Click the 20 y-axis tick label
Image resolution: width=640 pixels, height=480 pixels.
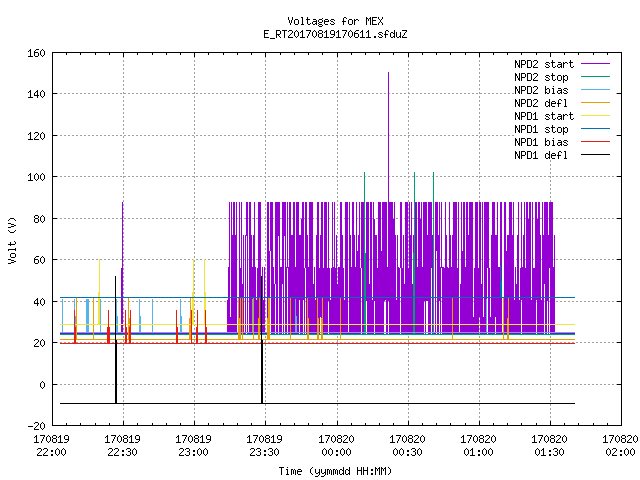[39, 343]
